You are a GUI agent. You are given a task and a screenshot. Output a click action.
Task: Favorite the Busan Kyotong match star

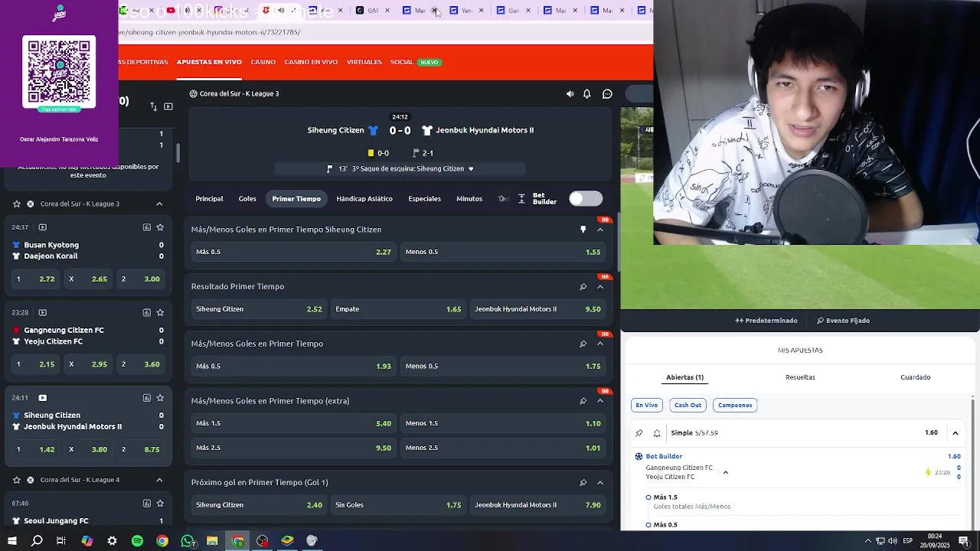click(160, 227)
